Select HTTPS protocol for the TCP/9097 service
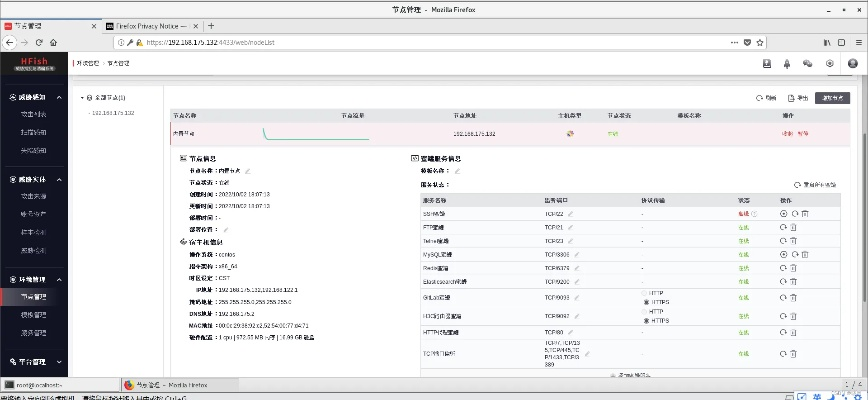Image resolution: width=868 pixels, height=400 pixels. pyautogui.click(x=645, y=320)
